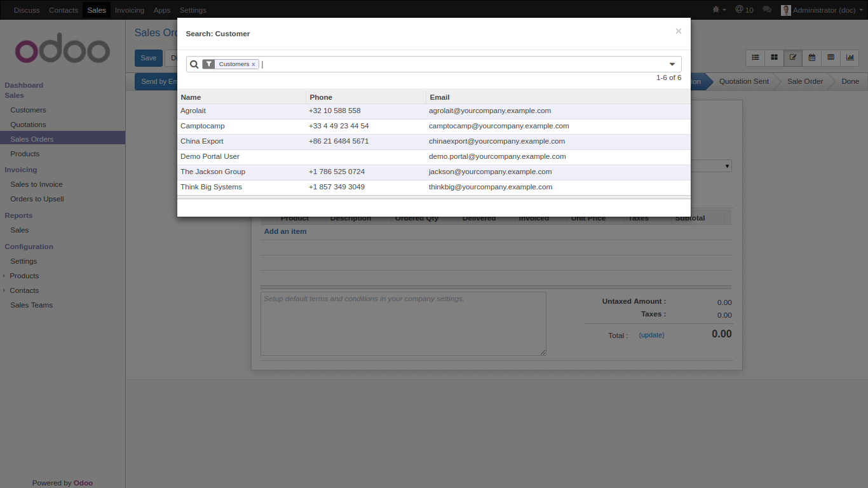Click the Quotation Sent status step
Viewport: 868px width, 488px height.
[x=744, y=81]
